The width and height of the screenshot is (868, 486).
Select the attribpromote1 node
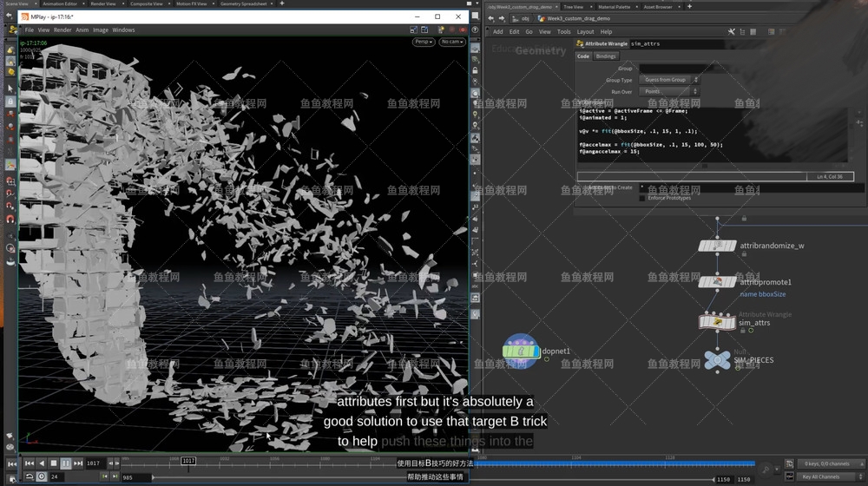click(717, 282)
